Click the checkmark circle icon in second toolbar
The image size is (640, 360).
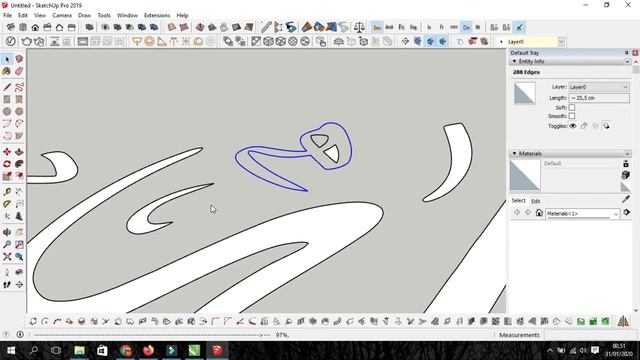(11, 41)
